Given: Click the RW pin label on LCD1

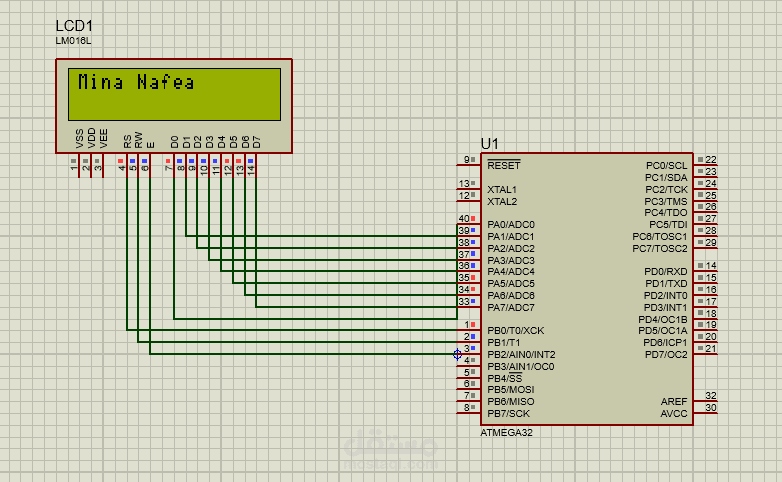Looking at the screenshot, I should 139,140.
